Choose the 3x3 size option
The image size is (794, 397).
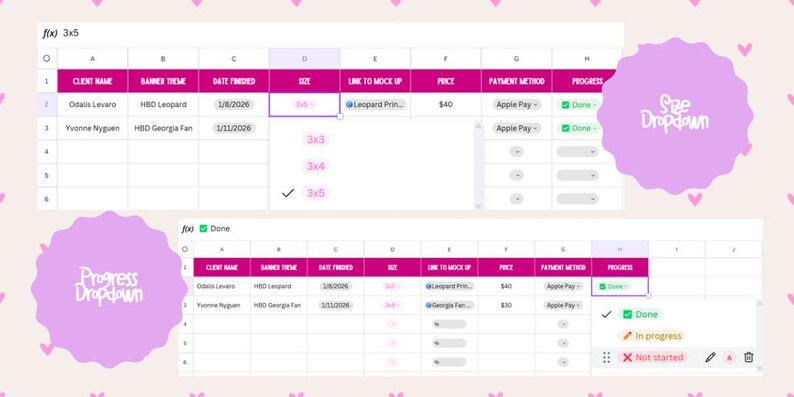pos(315,139)
